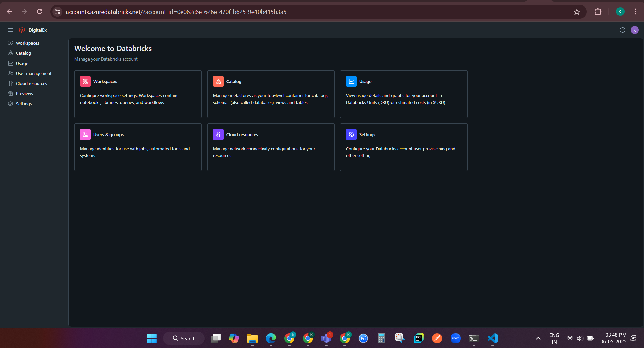
Task: Click the browser address bar URL
Action: click(x=176, y=12)
